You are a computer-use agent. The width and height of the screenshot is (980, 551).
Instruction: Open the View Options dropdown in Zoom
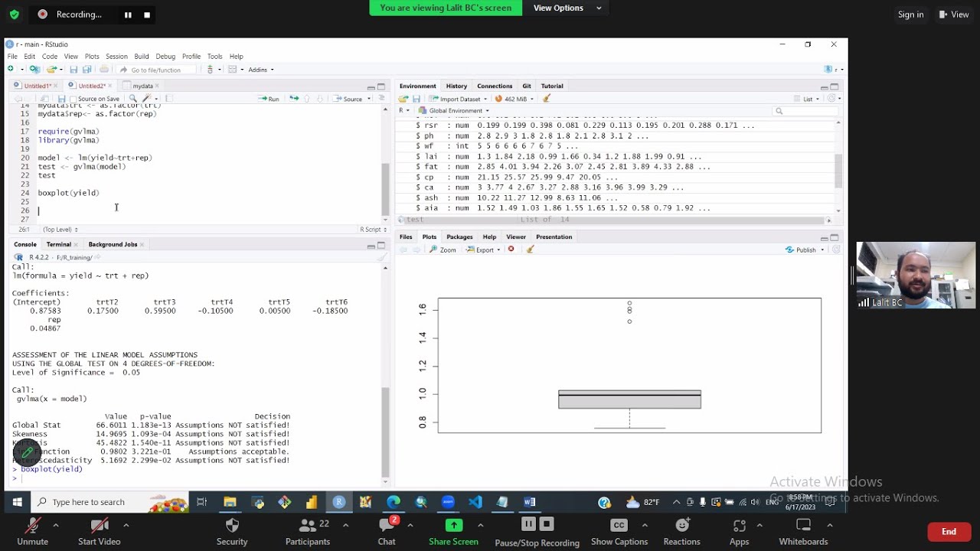(567, 8)
